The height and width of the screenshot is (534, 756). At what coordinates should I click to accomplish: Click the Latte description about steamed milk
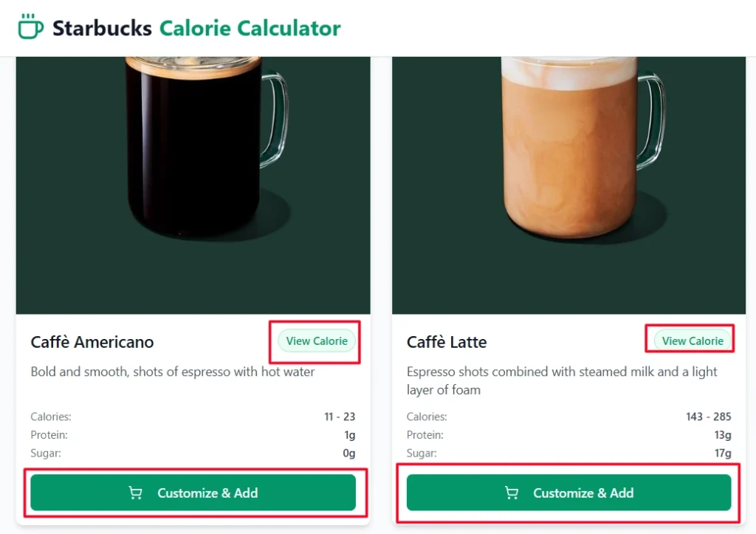[x=561, y=372]
